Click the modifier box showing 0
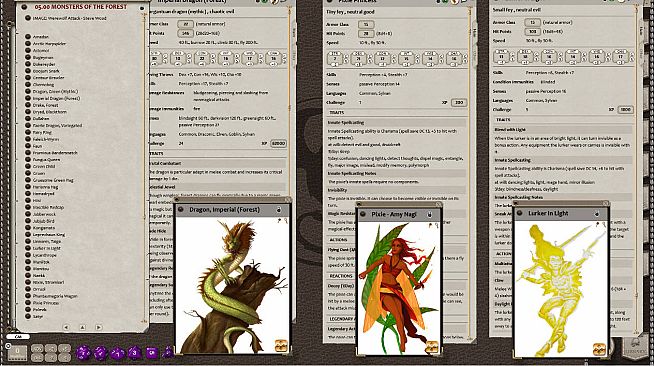 17,353
